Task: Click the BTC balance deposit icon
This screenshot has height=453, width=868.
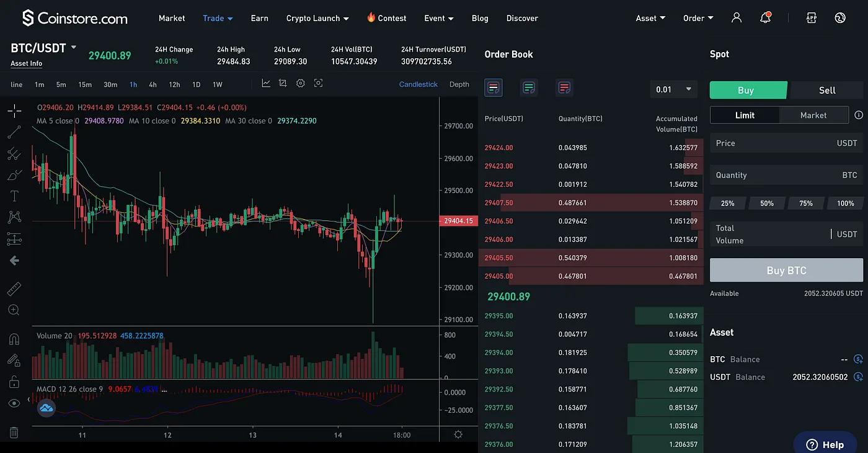Action: [x=858, y=359]
